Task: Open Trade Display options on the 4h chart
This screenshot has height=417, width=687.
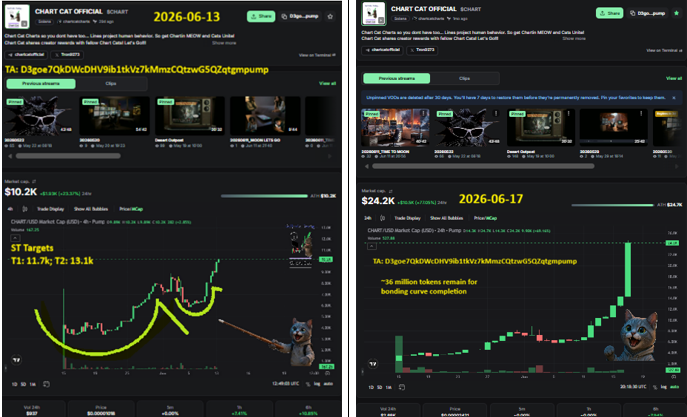Action: 50,209
